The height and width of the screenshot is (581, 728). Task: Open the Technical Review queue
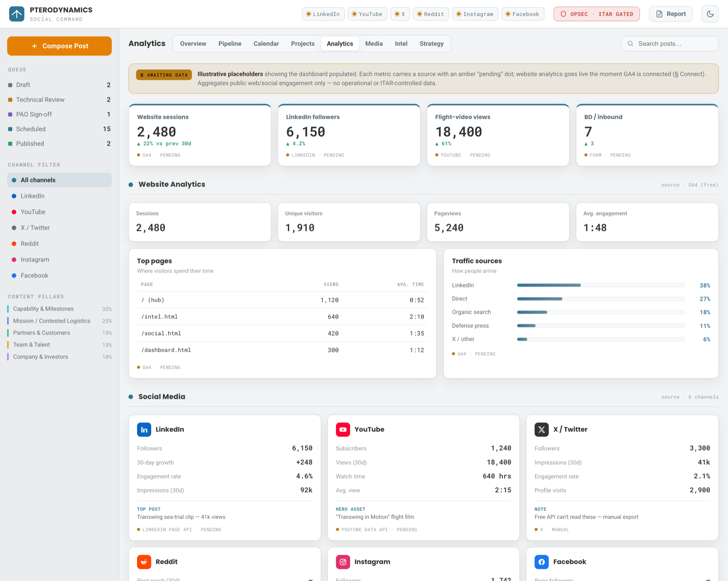pyautogui.click(x=59, y=99)
